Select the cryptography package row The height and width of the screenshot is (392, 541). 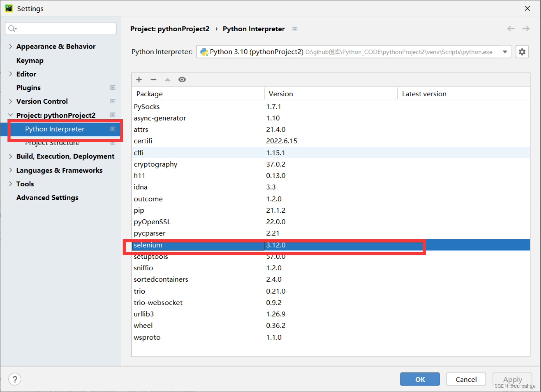pos(331,164)
